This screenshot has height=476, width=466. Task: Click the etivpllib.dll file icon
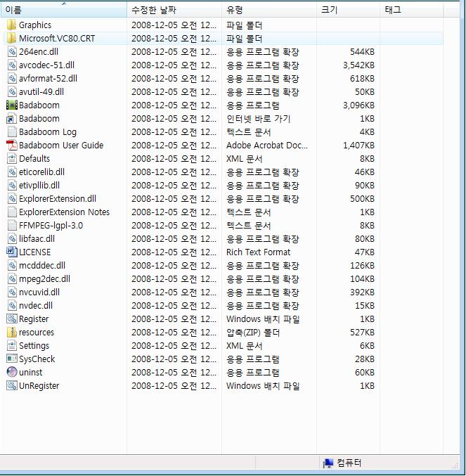(x=12, y=185)
